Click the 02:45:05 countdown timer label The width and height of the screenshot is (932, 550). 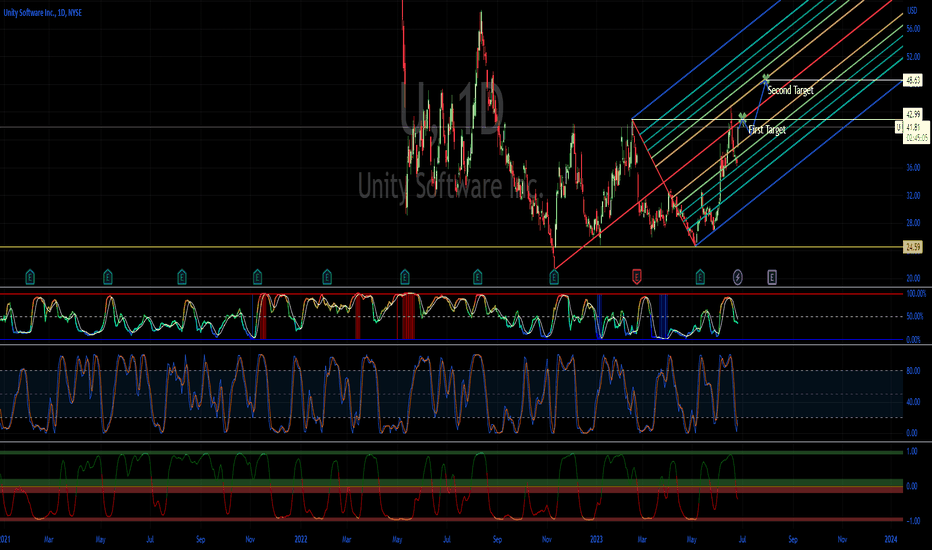click(x=917, y=137)
